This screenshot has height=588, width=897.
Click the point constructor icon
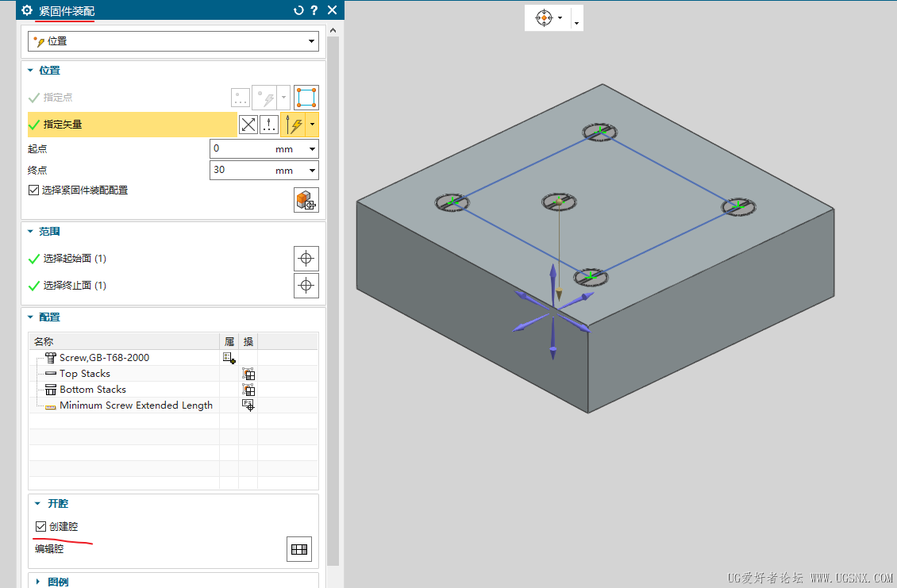(x=266, y=98)
